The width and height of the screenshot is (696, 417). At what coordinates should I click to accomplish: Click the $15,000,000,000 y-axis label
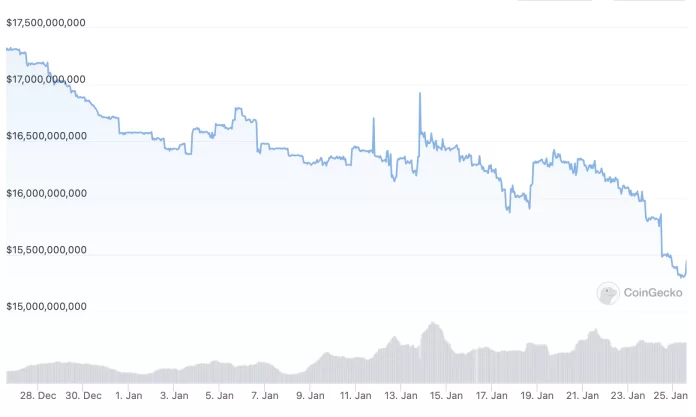(x=46, y=307)
